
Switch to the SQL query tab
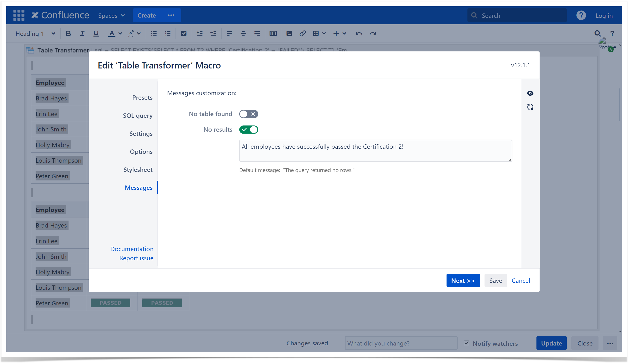pyautogui.click(x=138, y=115)
